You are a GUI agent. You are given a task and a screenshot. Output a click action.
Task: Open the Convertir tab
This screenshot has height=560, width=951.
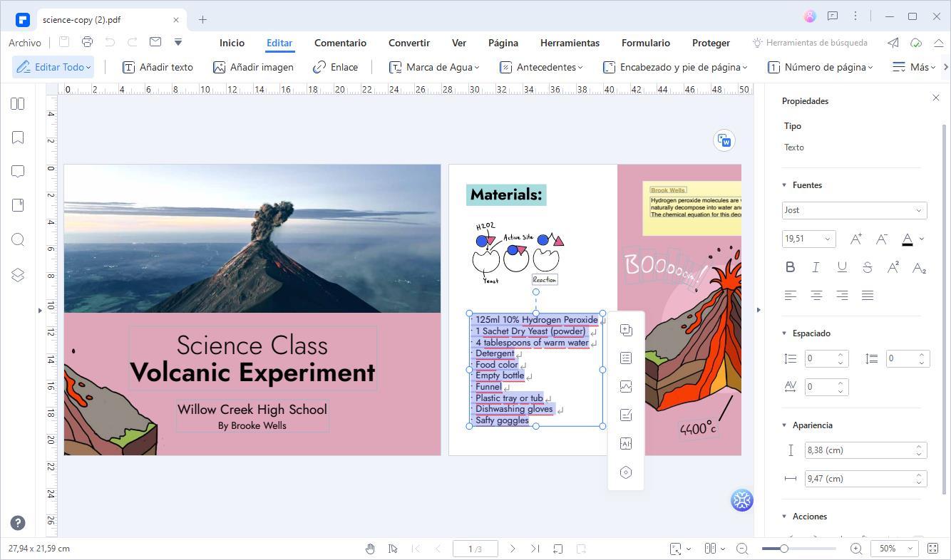click(x=408, y=43)
